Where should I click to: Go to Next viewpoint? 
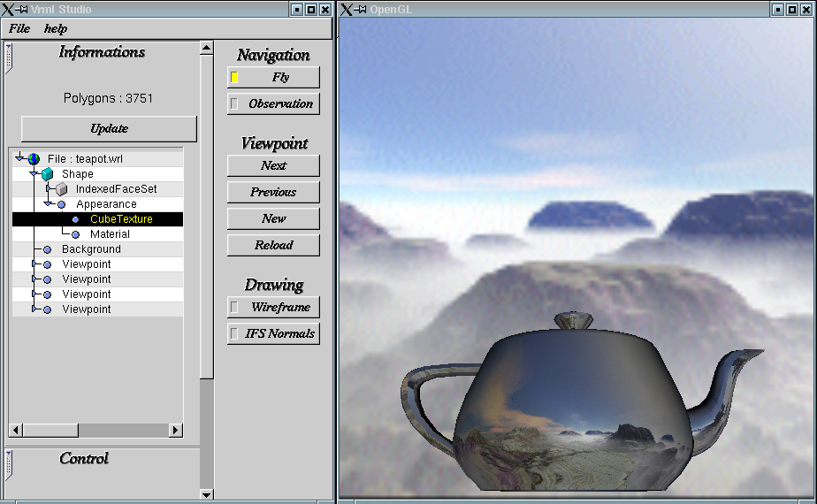[x=273, y=165]
